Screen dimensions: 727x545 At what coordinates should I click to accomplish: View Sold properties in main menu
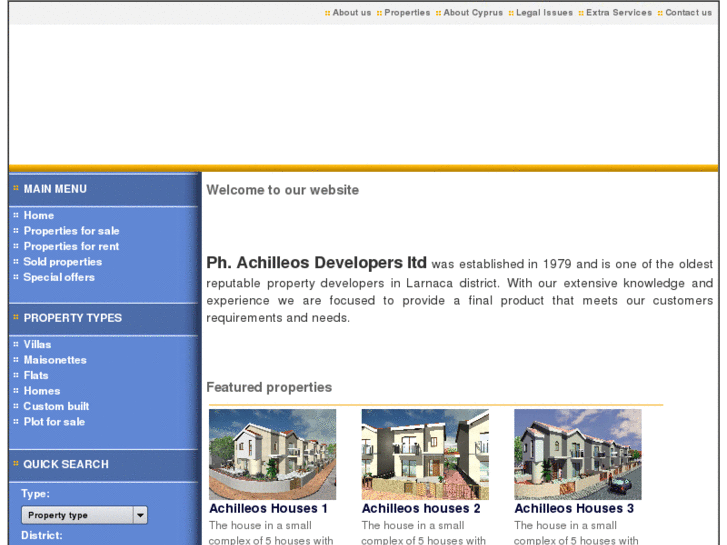coord(63,262)
